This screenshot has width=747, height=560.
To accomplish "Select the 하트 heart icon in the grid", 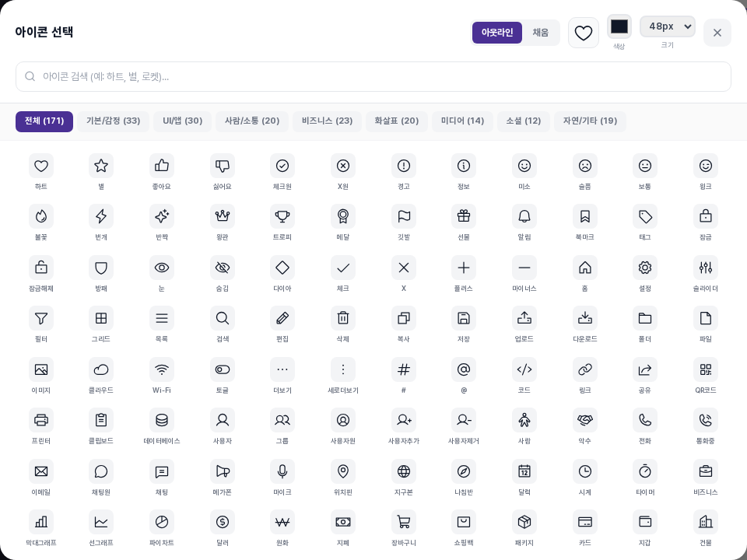I will 41,166.
